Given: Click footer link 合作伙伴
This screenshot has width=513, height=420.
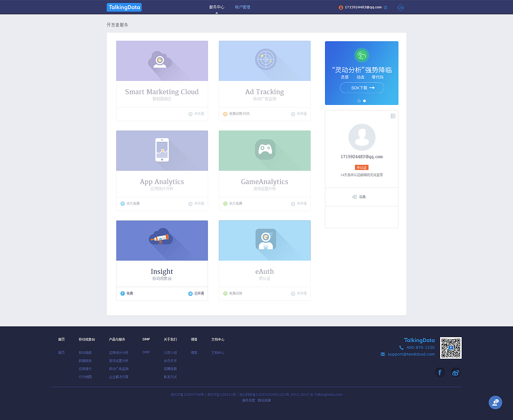Looking at the screenshot, I should click(170, 361).
